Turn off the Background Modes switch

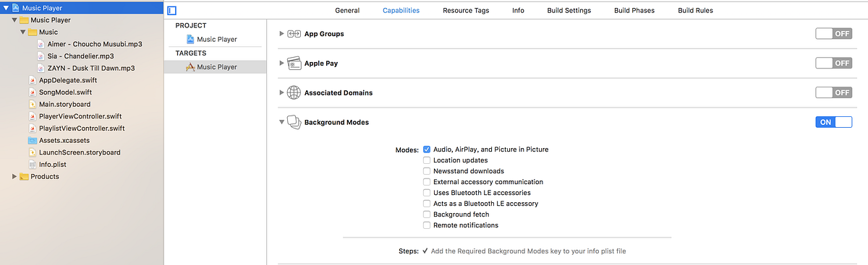[833, 122]
